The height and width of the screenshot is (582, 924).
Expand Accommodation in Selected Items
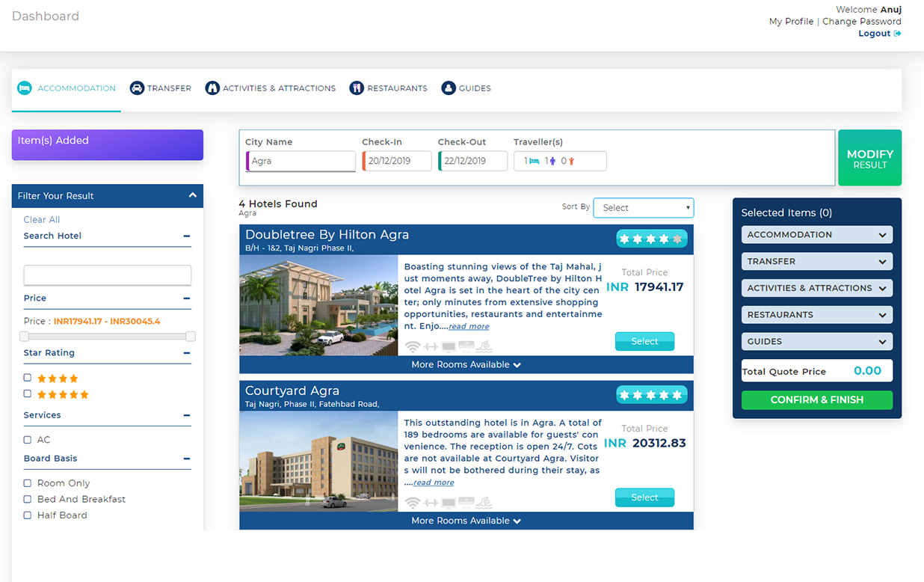tap(817, 235)
